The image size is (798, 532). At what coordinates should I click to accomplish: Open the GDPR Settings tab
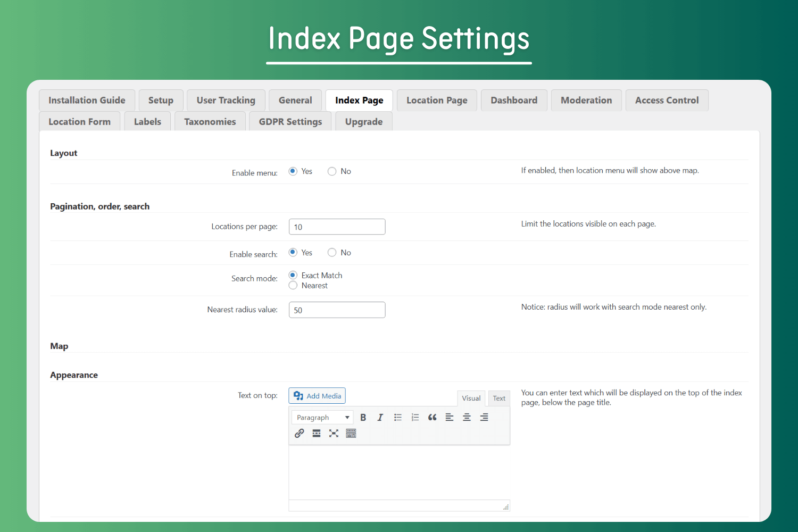[x=290, y=122]
